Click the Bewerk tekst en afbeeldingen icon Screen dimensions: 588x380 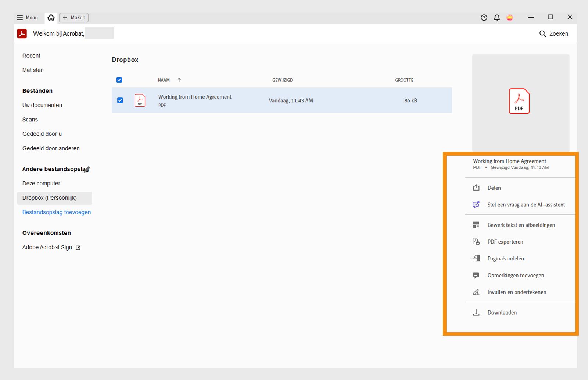click(x=476, y=225)
